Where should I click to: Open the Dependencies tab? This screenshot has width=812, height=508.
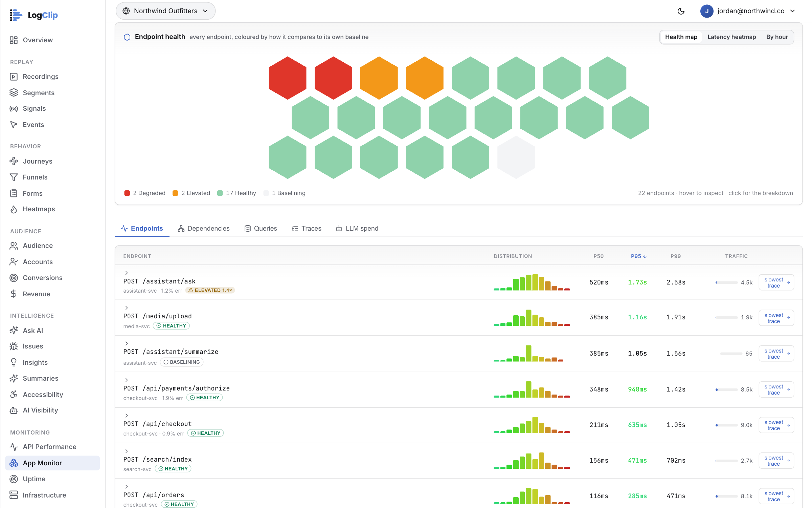pyautogui.click(x=204, y=228)
